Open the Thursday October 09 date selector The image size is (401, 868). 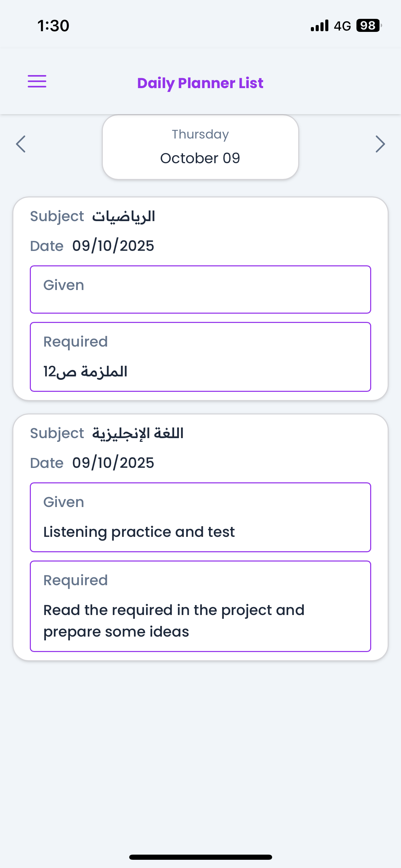point(200,147)
